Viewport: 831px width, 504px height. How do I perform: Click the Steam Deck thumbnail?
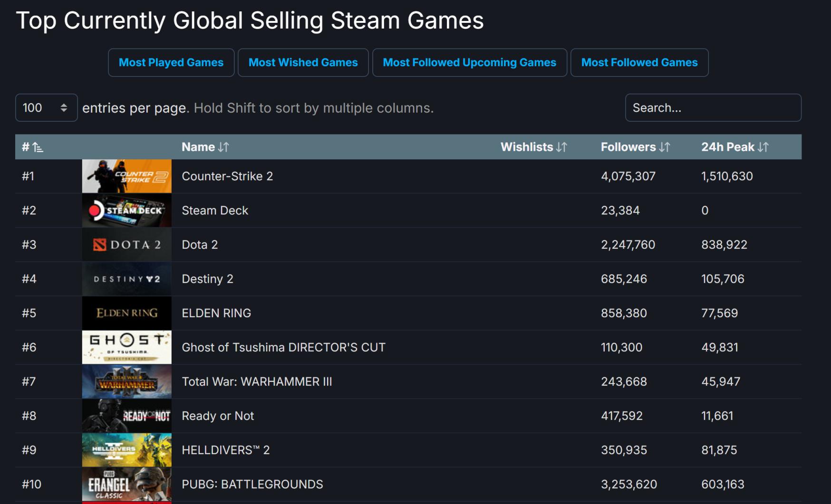tap(126, 210)
